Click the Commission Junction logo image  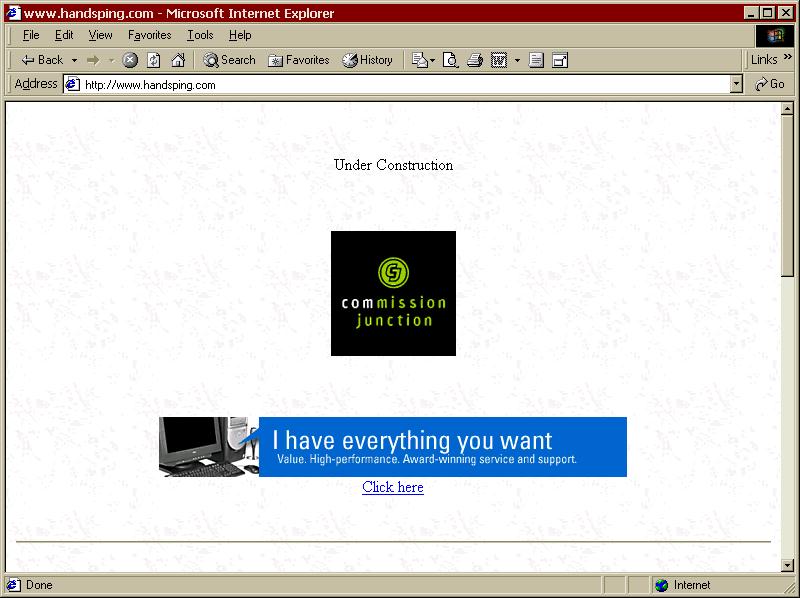[x=393, y=293]
